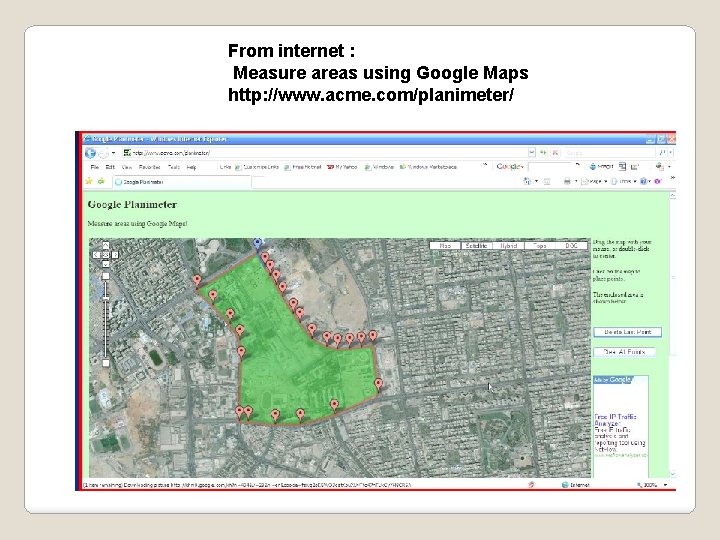
Task: Click the Google toolbar search field
Action: click(549, 167)
